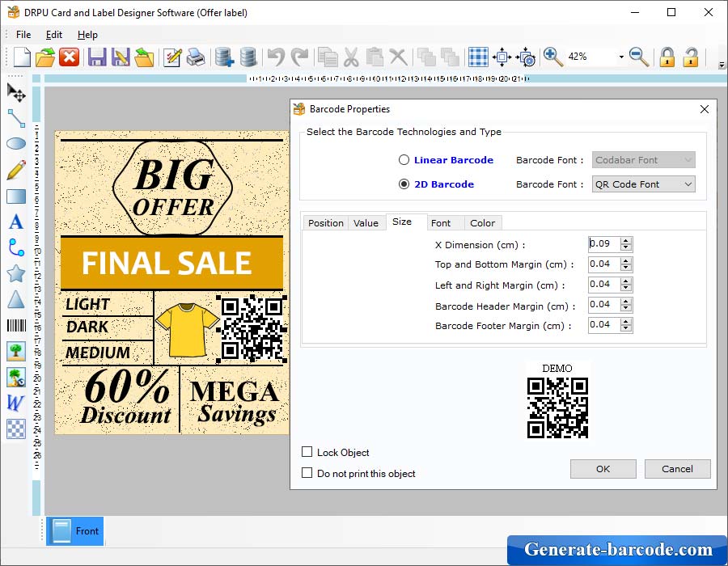Decrease the Barcode Footer Margin stepper
The image size is (728, 566).
pos(626,329)
